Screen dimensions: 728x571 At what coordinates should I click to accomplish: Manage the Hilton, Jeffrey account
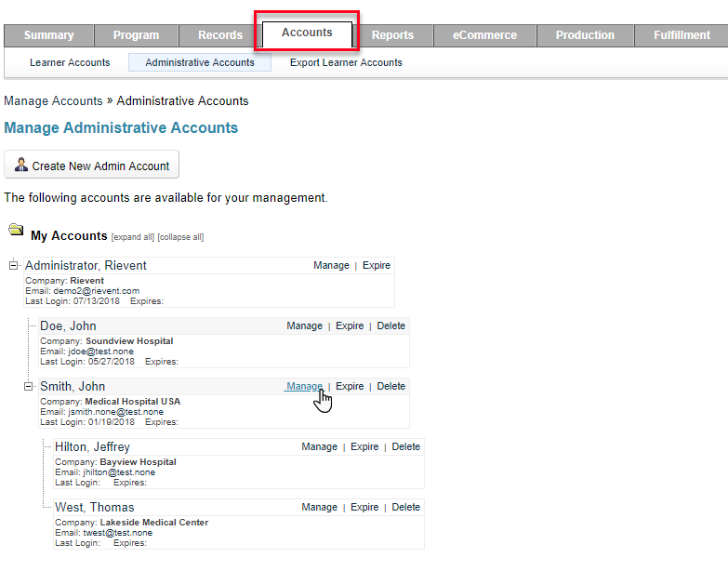coord(320,446)
